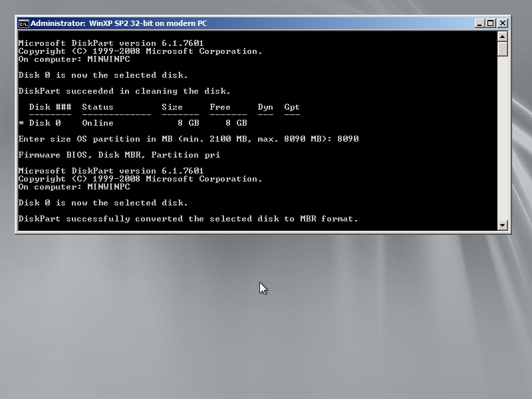Click 'DiskPart succeeded in cleaning the disk.'
Viewport: 532px width, 399px height.
click(x=124, y=91)
